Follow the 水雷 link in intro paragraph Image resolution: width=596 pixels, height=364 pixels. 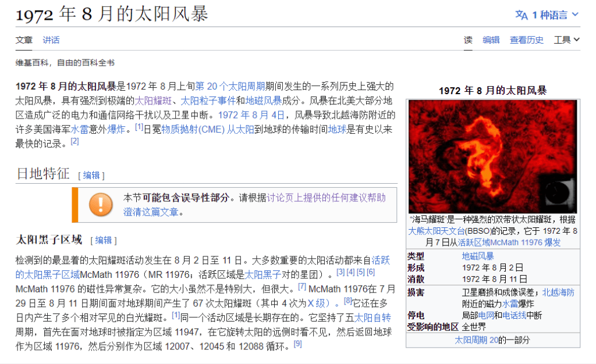coord(79,130)
